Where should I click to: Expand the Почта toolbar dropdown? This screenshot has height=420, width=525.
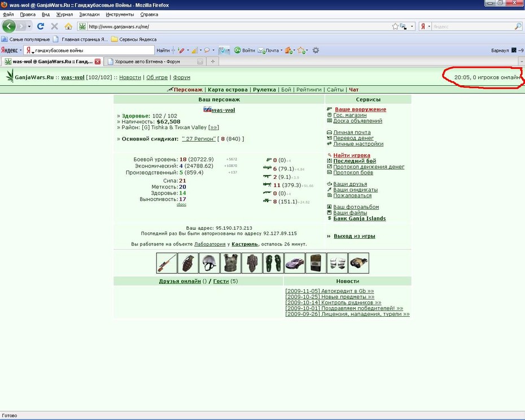click(281, 51)
